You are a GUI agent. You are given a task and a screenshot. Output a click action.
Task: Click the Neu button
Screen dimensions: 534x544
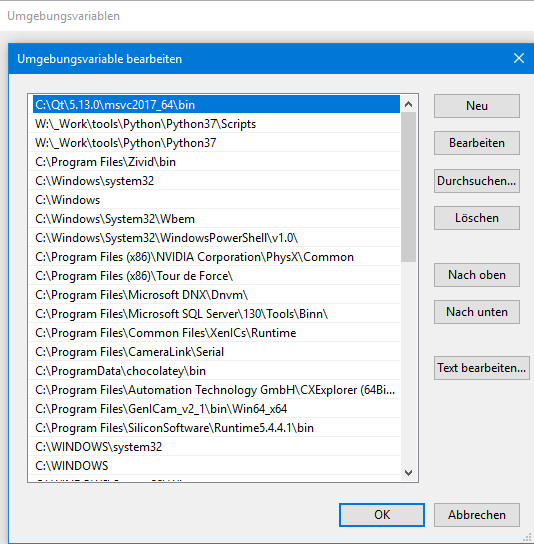[476, 106]
